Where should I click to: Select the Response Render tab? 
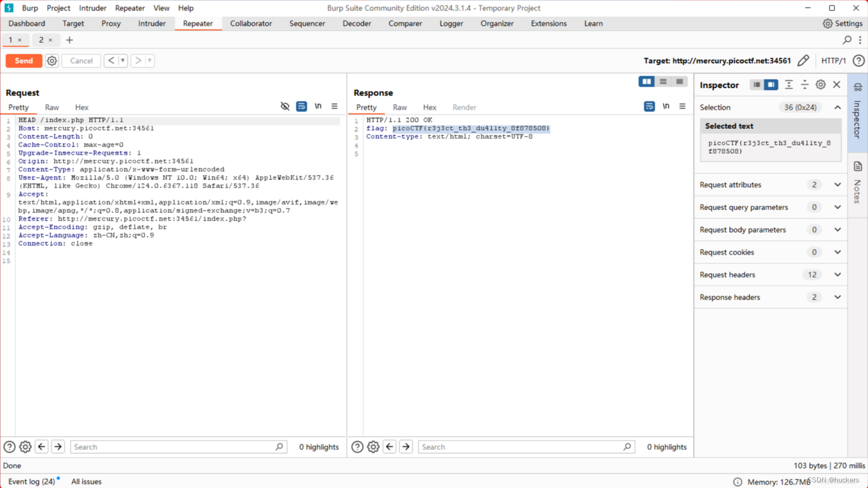pos(464,107)
